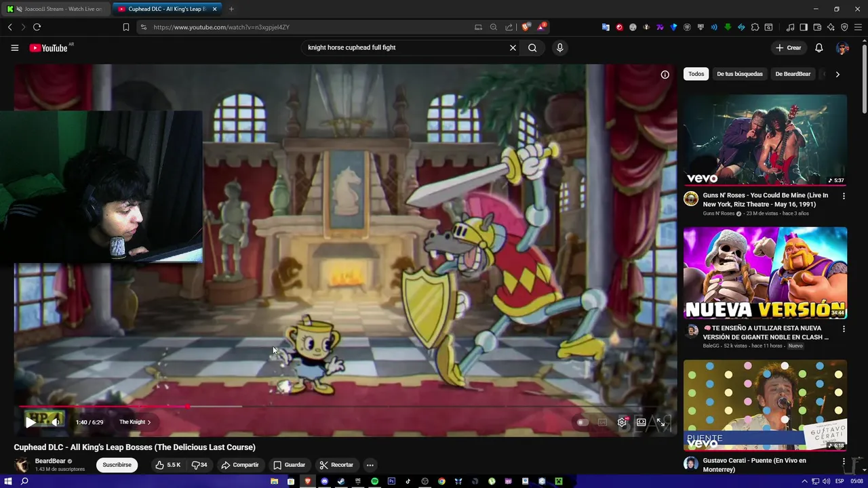The width and height of the screenshot is (868, 488).
Task: Open the green download arrow extension
Action: pos(728,27)
